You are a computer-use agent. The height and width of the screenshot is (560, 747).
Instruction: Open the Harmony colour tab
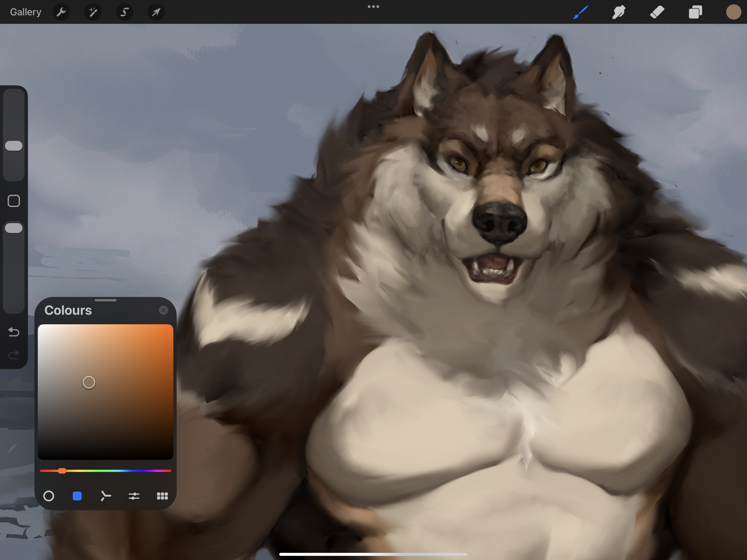pyautogui.click(x=106, y=496)
